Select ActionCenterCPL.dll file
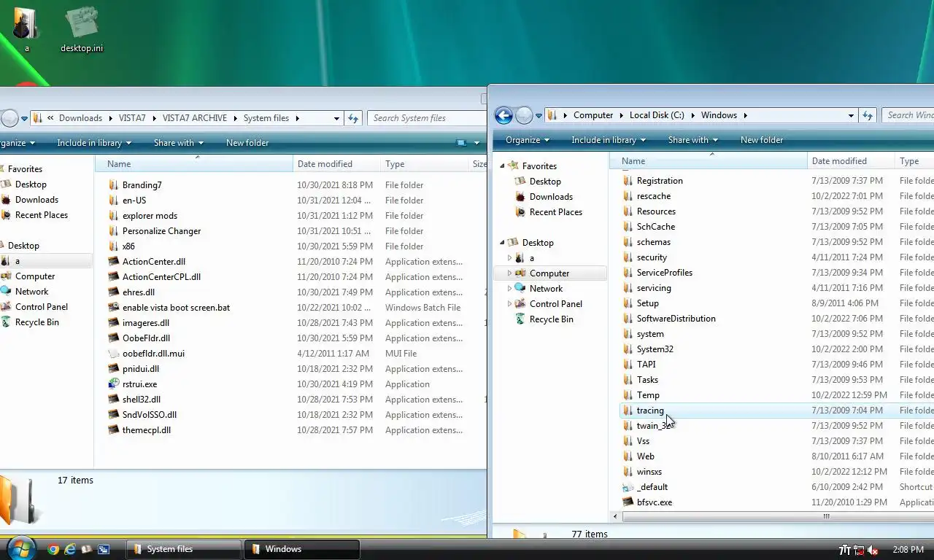The image size is (934, 560). [x=161, y=277]
